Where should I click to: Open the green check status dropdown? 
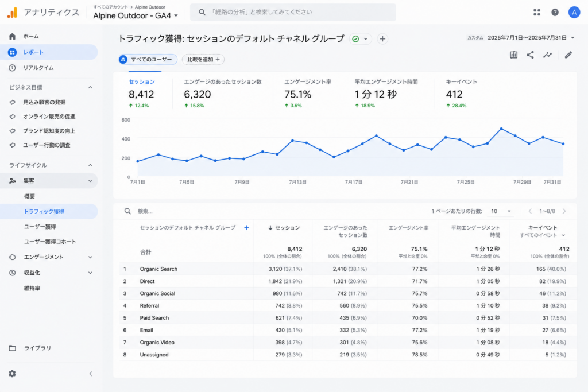pos(361,38)
